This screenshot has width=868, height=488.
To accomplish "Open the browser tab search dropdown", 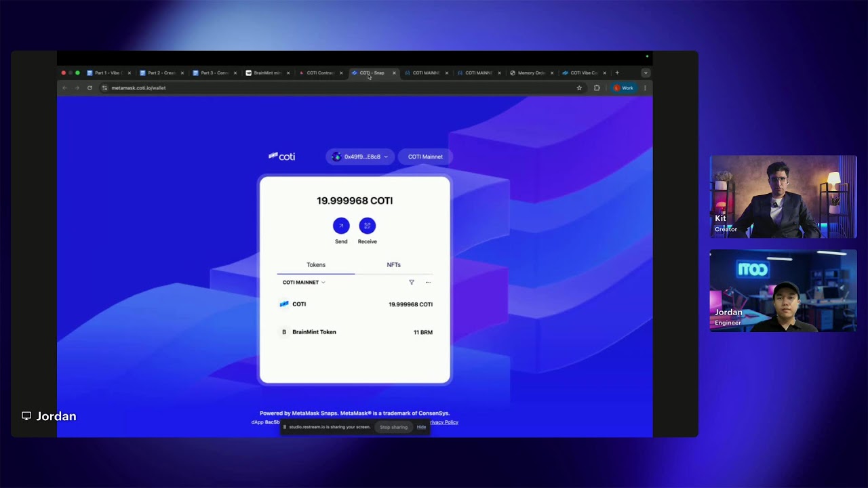I will pyautogui.click(x=646, y=73).
